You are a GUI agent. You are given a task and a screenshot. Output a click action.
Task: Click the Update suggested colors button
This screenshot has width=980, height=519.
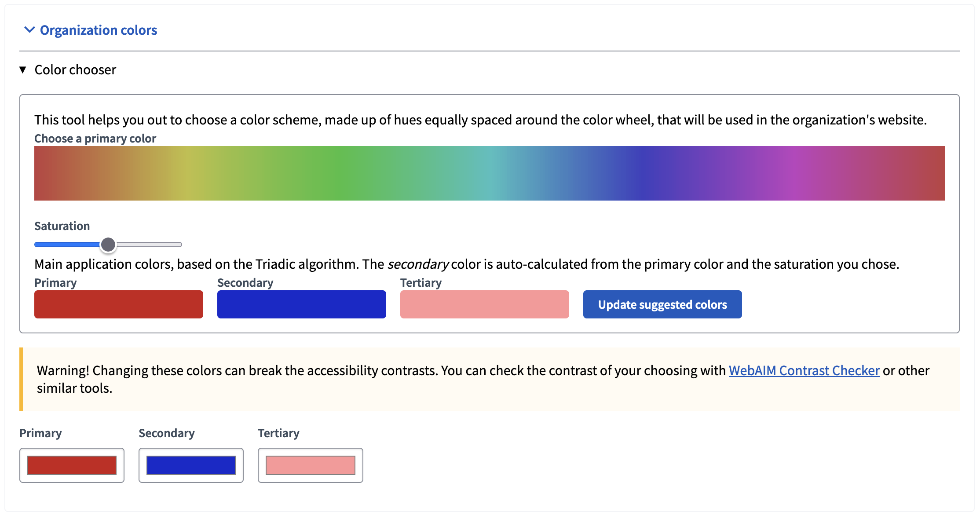tap(662, 304)
